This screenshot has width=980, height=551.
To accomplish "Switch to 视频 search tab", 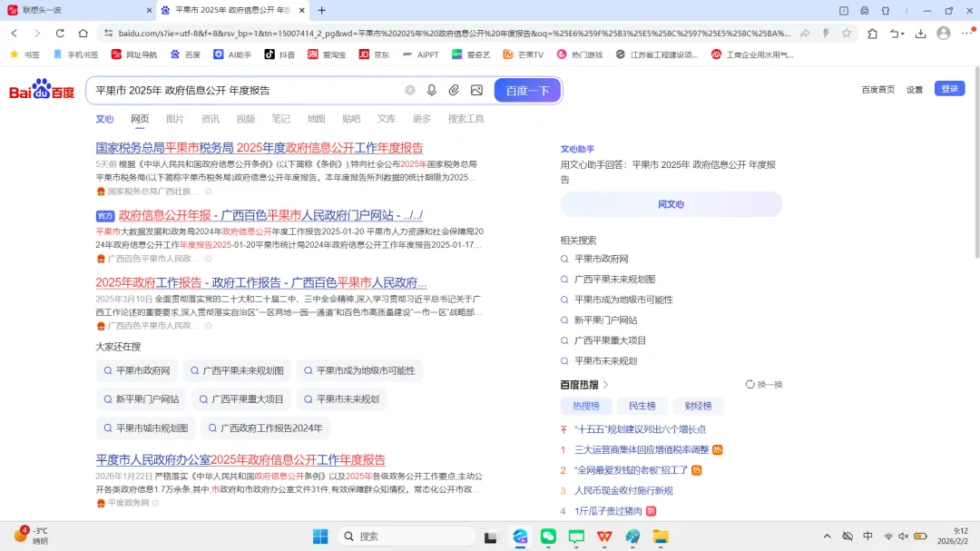I will (246, 119).
